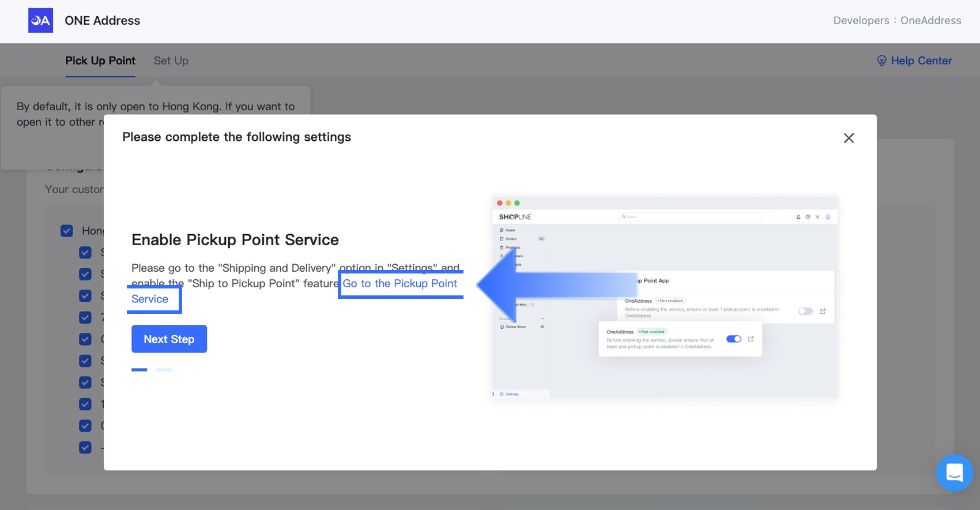Click the Help Center link
This screenshot has height=510, width=980.
pyautogui.click(x=914, y=61)
